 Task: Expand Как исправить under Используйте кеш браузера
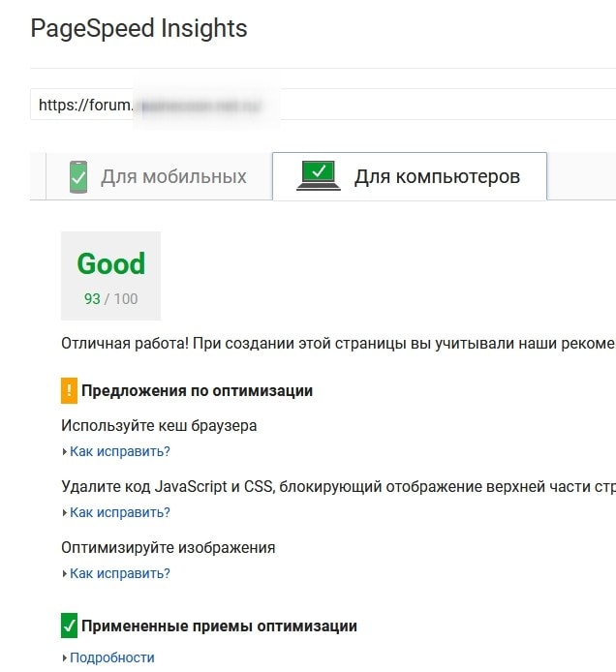coord(119,451)
